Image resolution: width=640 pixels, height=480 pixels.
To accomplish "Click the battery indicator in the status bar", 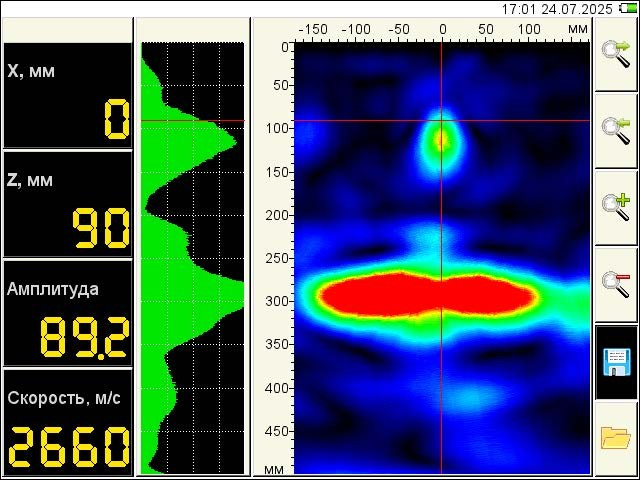I will [x=626, y=8].
